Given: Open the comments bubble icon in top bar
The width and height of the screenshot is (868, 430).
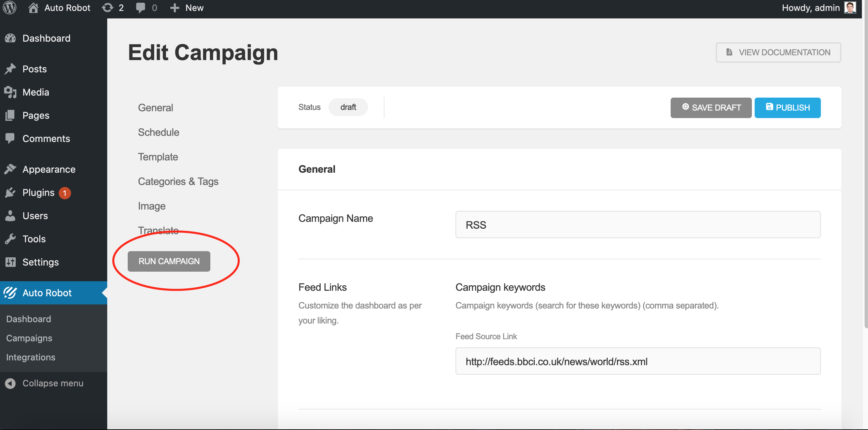Looking at the screenshot, I should coord(140,8).
